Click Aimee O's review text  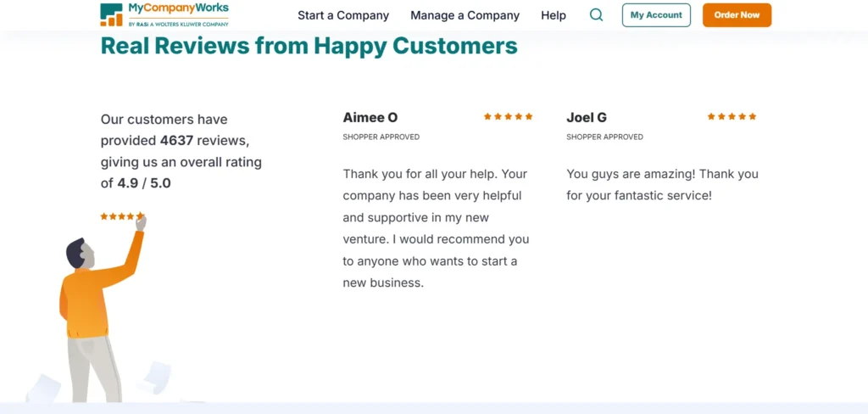[x=436, y=228]
